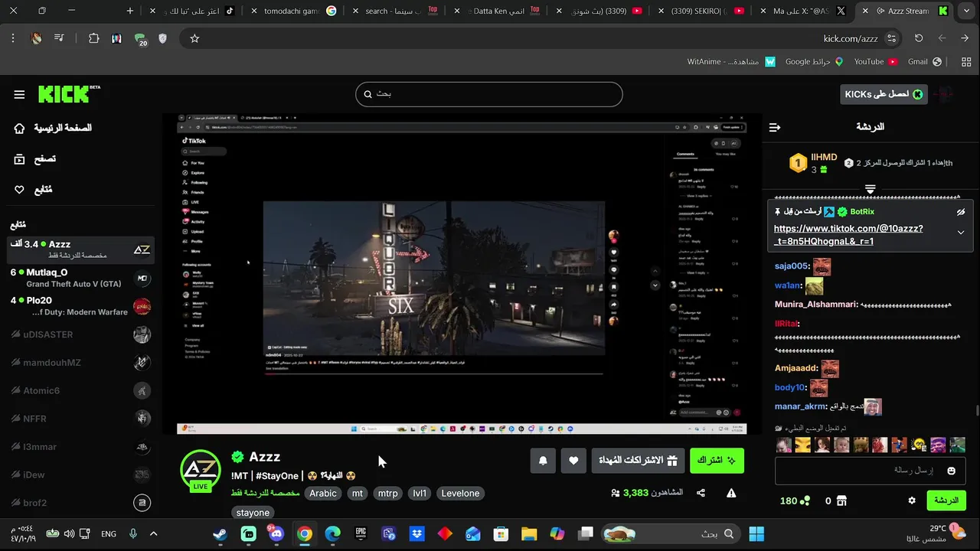Open brof2 channel in sidebar
The width and height of the screenshot is (980, 551).
(81, 503)
